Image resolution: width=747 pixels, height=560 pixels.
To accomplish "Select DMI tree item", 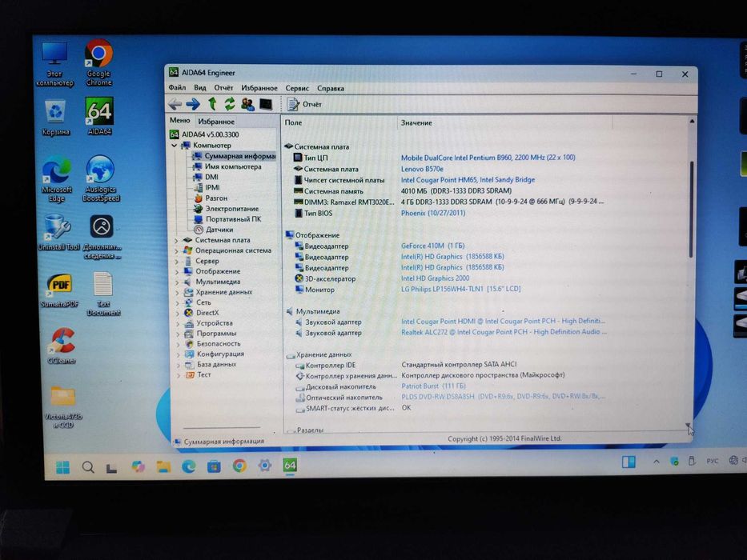I will click(206, 177).
